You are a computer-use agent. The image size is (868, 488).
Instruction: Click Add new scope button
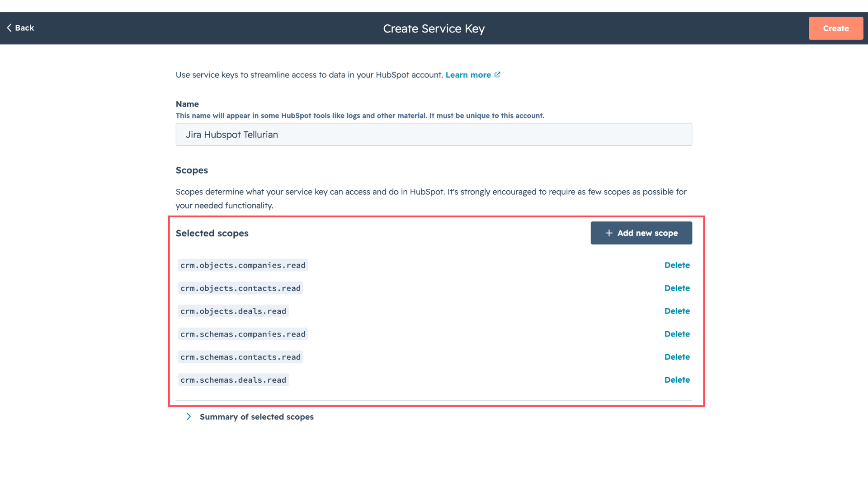[641, 233]
